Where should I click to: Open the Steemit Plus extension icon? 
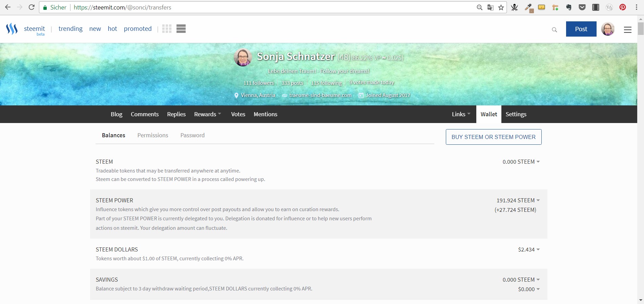pyautogui.click(x=609, y=7)
